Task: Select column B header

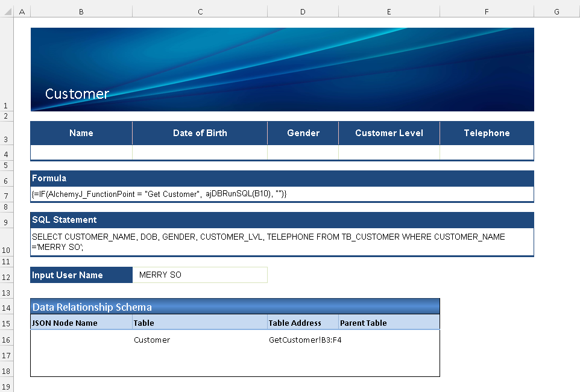Action: click(x=81, y=11)
